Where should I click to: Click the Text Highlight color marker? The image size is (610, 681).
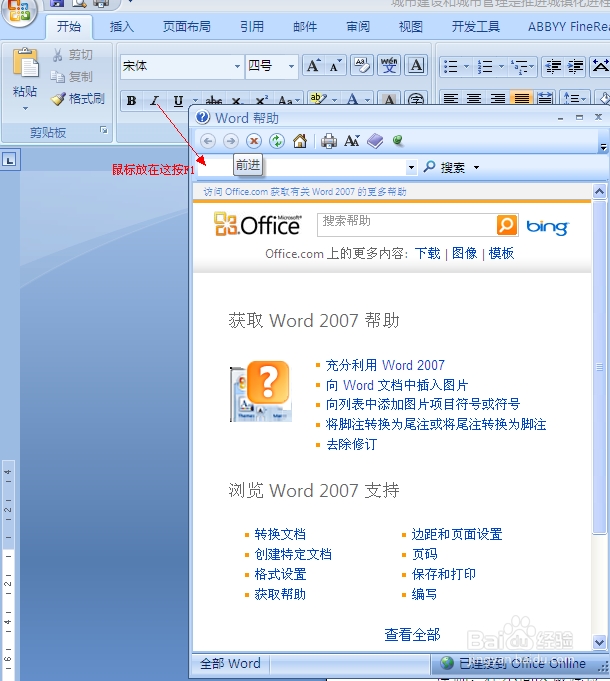[318, 99]
